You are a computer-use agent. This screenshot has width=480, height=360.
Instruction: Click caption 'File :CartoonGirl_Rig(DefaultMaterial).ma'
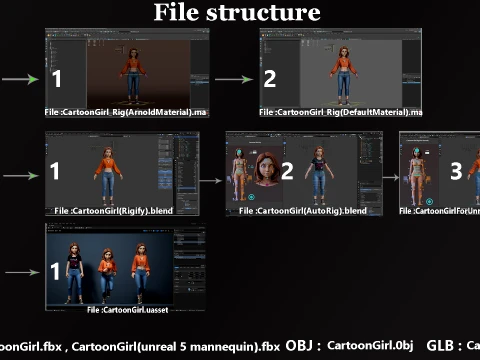341,112
